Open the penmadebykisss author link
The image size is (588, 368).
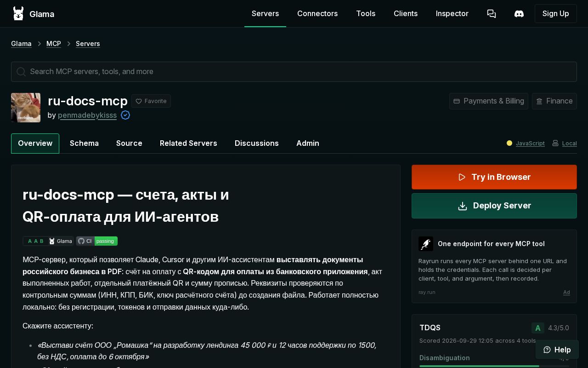point(87,115)
